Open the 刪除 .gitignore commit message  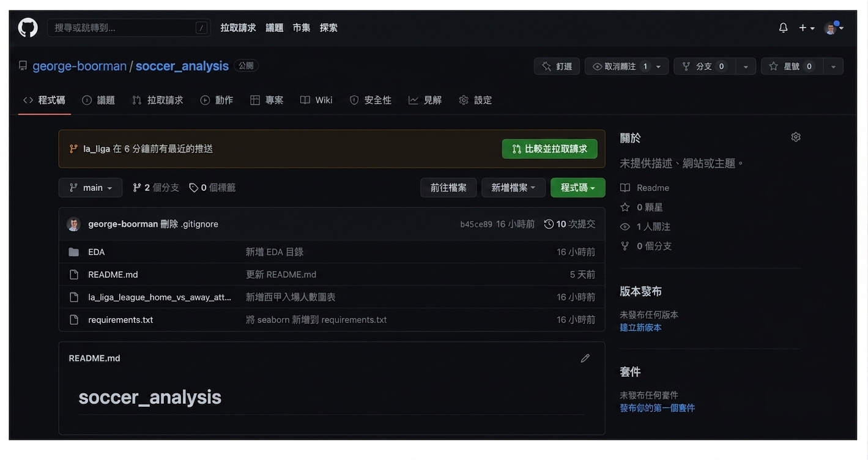point(190,224)
